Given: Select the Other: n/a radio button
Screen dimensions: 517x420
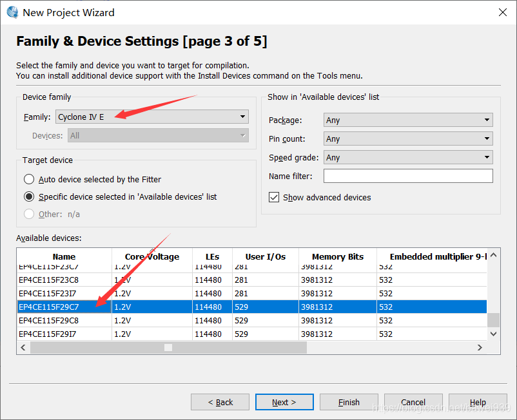Looking at the screenshot, I should (x=29, y=214).
